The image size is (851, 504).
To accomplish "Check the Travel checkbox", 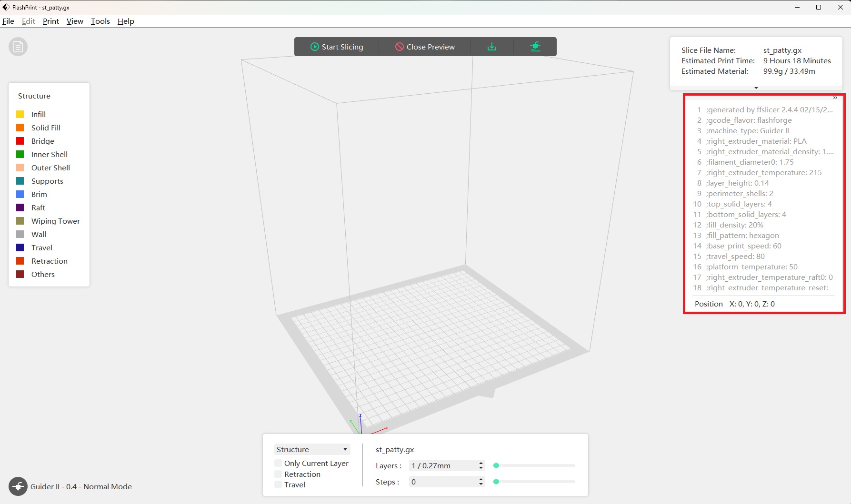I will pyautogui.click(x=278, y=484).
